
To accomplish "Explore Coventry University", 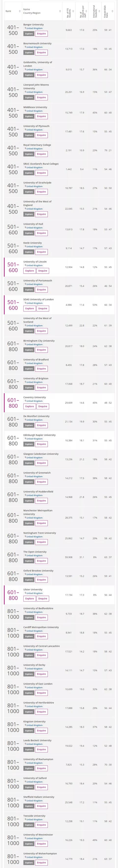I will click(x=29, y=407).
